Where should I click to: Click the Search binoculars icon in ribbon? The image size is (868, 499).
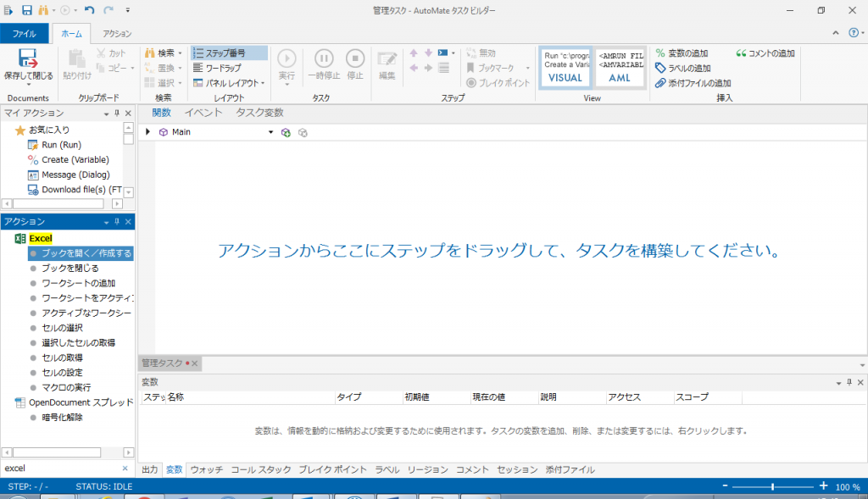tap(149, 53)
